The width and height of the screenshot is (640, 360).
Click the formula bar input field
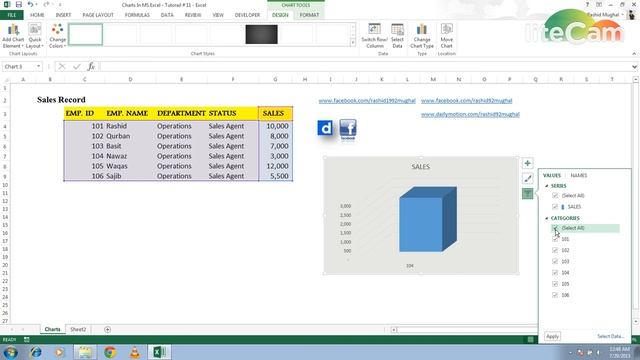point(364,66)
